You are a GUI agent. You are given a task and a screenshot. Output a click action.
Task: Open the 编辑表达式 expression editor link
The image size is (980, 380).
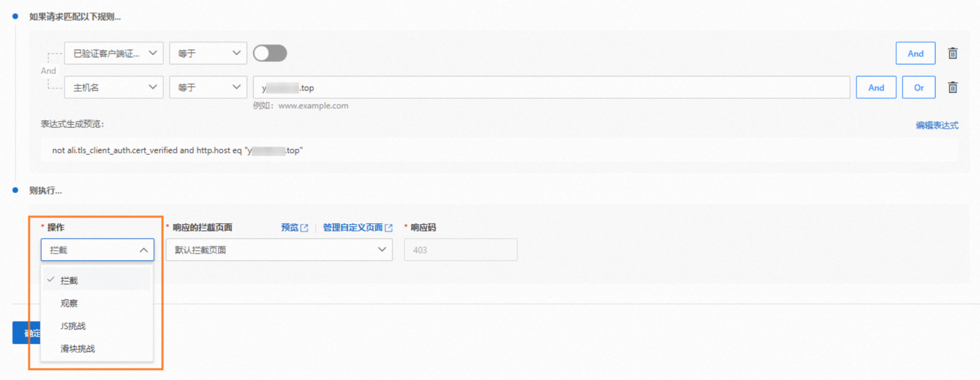point(937,125)
